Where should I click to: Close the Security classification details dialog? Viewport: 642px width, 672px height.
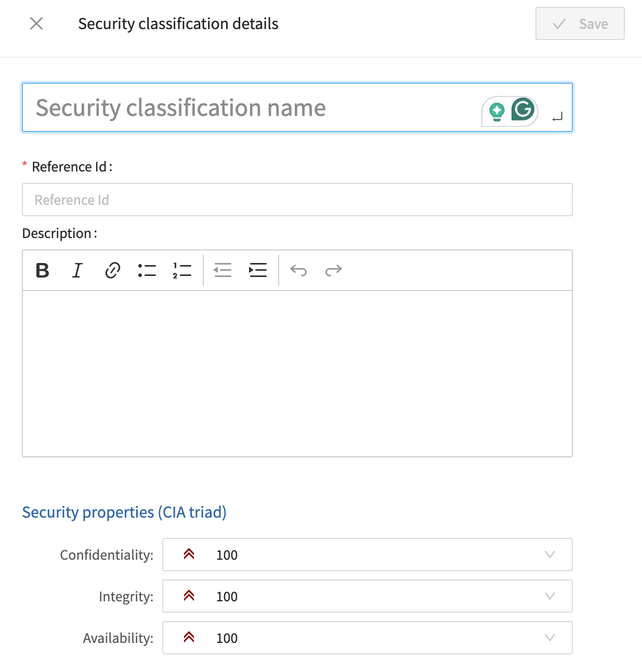pyautogui.click(x=36, y=23)
